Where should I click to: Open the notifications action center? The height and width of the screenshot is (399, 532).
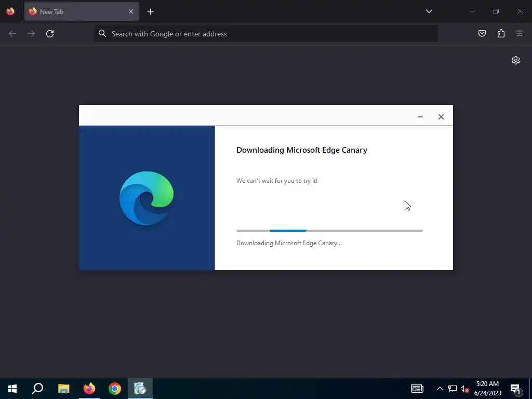(x=515, y=389)
